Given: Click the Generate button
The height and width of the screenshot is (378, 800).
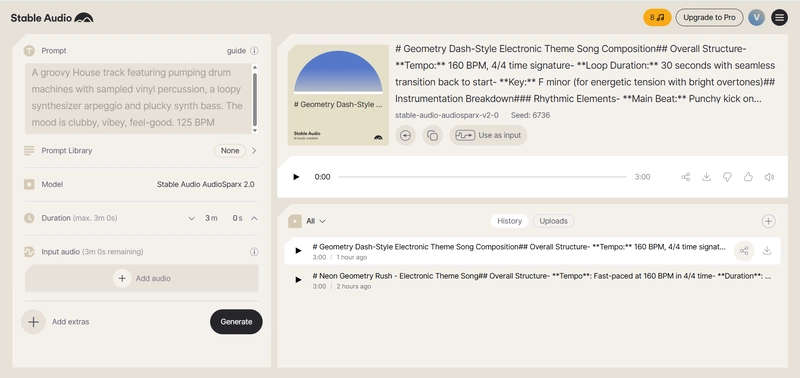Looking at the screenshot, I should tap(236, 322).
